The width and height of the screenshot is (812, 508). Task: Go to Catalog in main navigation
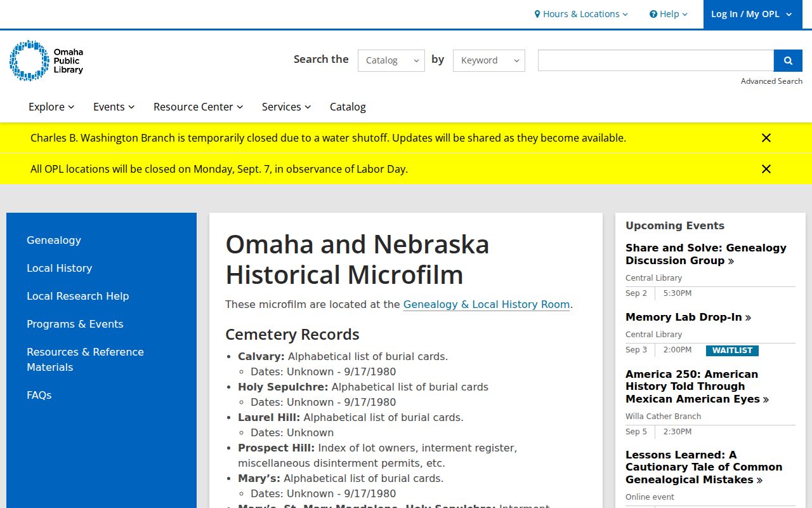click(348, 107)
